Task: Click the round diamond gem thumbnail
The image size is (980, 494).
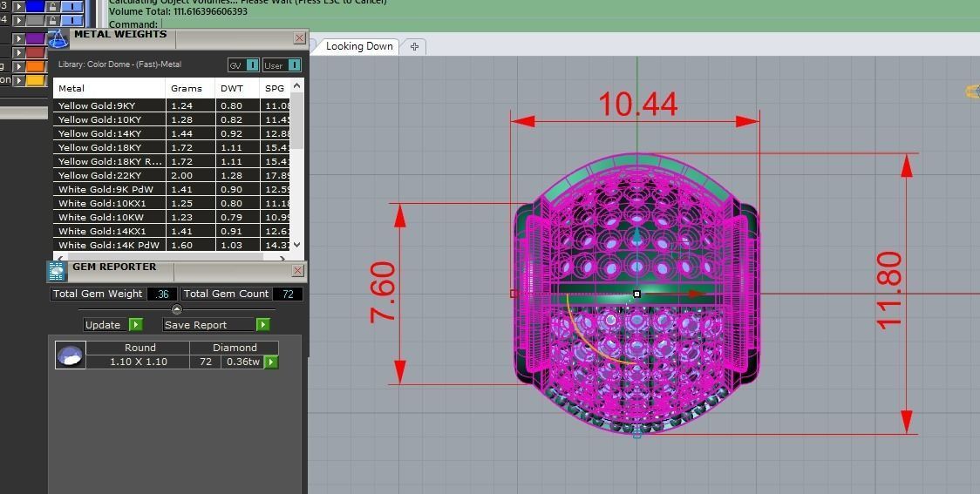Action: pos(70,355)
